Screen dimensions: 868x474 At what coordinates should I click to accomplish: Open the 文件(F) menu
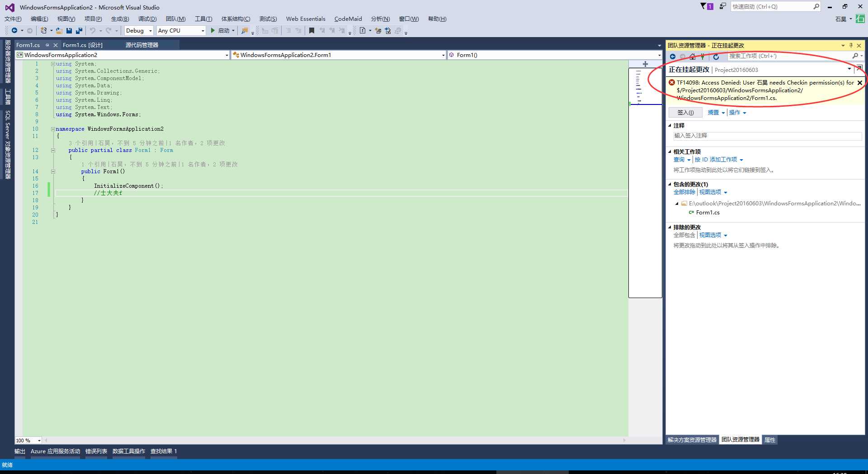click(x=13, y=19)
